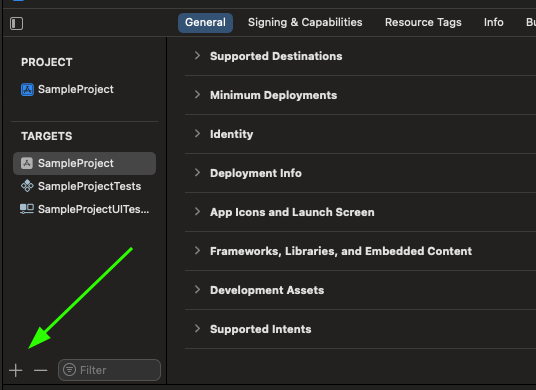Click the SampleProject target app icon
The image size is (536, 390).
click(27, 163)
